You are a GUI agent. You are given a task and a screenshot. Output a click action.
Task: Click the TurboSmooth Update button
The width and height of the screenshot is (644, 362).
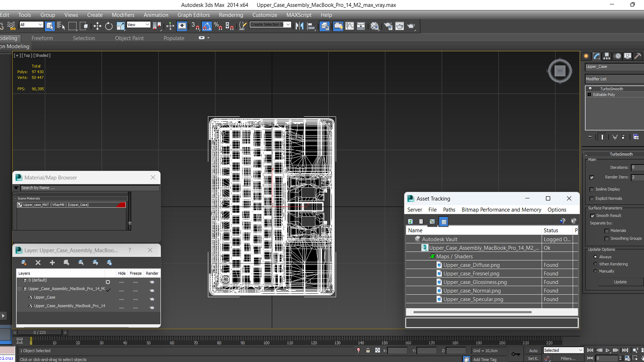point(620,282)
